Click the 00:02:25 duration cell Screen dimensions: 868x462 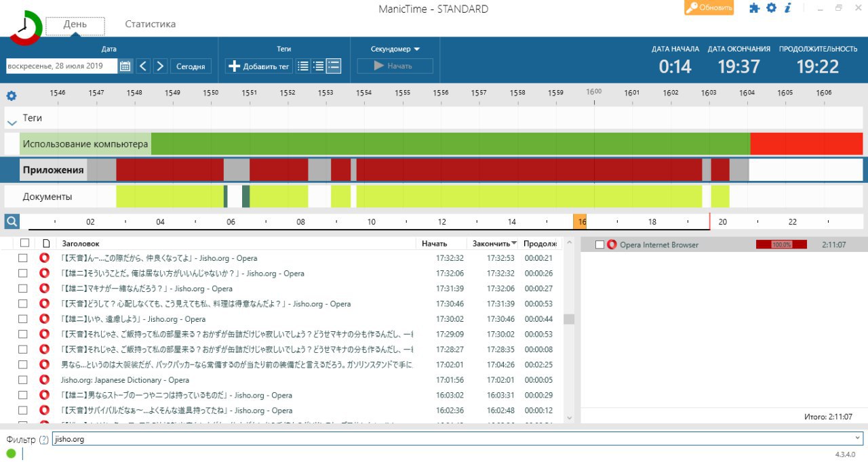(538, 364)
